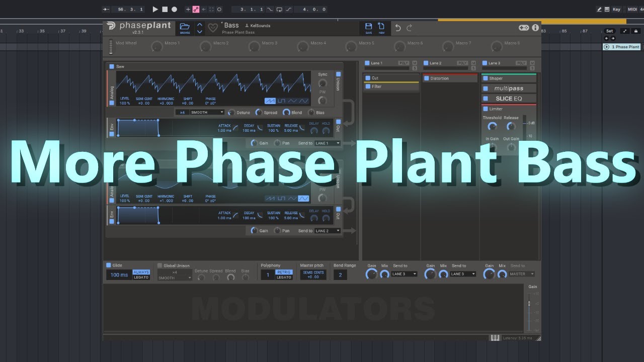644x362 pixels.
Task: Select the square waveform shape in Saw oscillator
Action: 281,101
